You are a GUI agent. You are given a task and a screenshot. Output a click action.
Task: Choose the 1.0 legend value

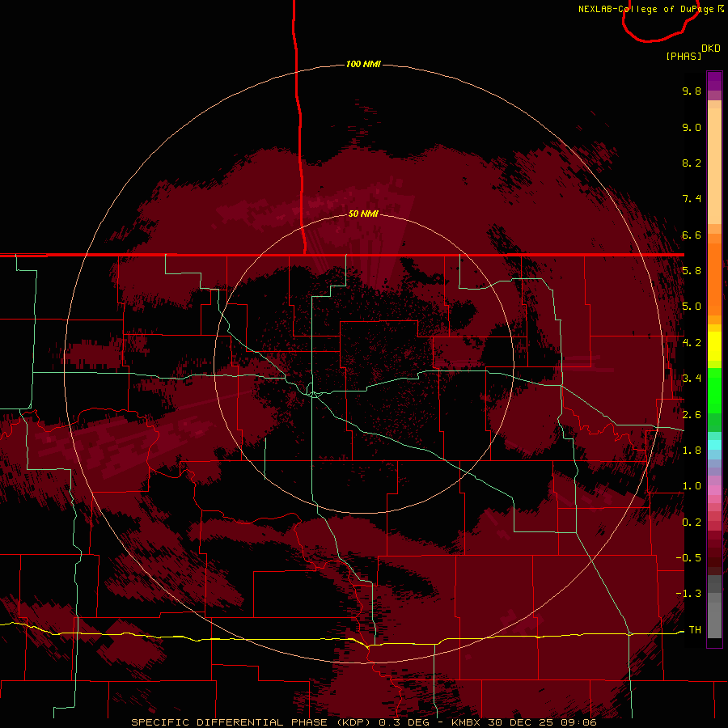(692, 486)
